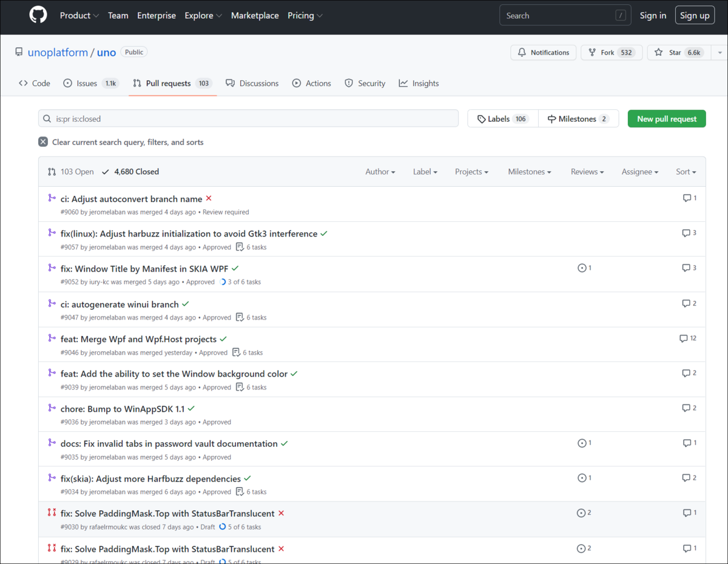Click the bell icon for Notifications

[x=522, y=53]
